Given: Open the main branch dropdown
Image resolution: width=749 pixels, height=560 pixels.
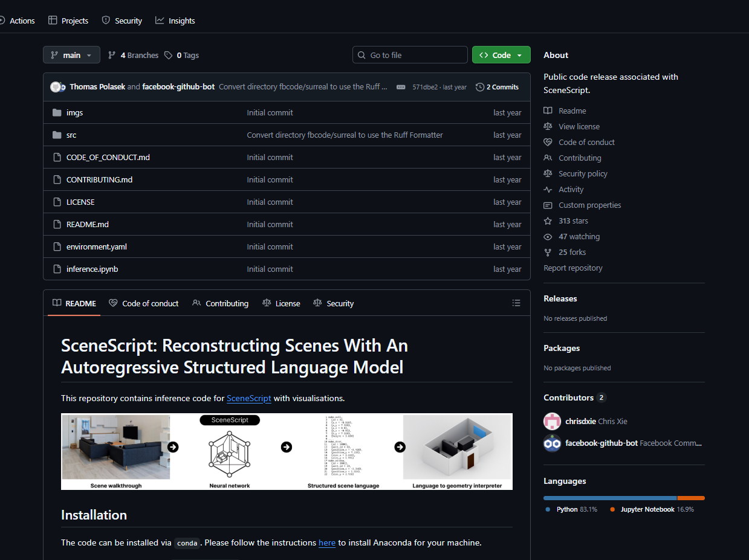Looking at the screenshot, I should (71, 55).
